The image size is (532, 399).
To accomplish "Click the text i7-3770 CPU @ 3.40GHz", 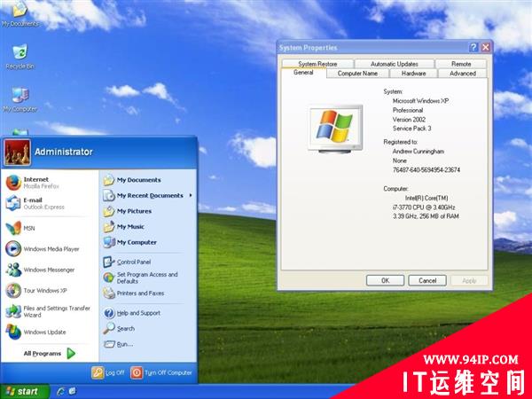I will pyautogui.click(x=424, y=207).
